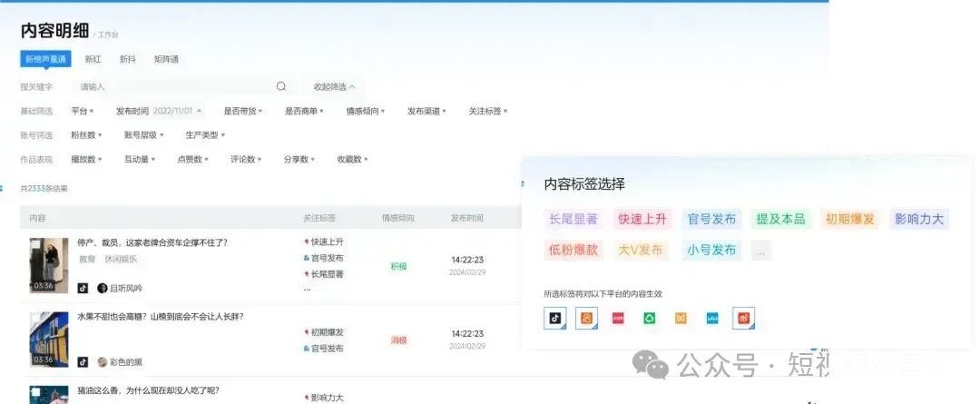Collapse filters with 收起筛选

(x=334, y=86)
